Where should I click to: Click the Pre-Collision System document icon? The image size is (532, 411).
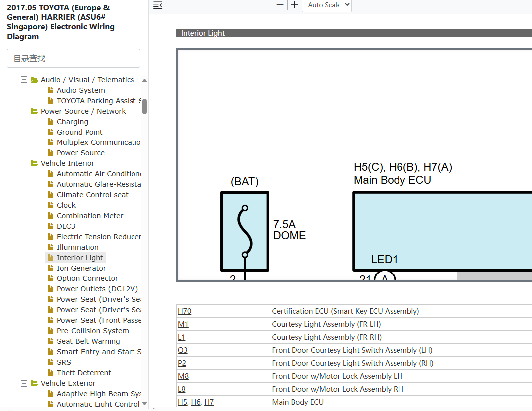pyautogui.click(x=50, y=331)
